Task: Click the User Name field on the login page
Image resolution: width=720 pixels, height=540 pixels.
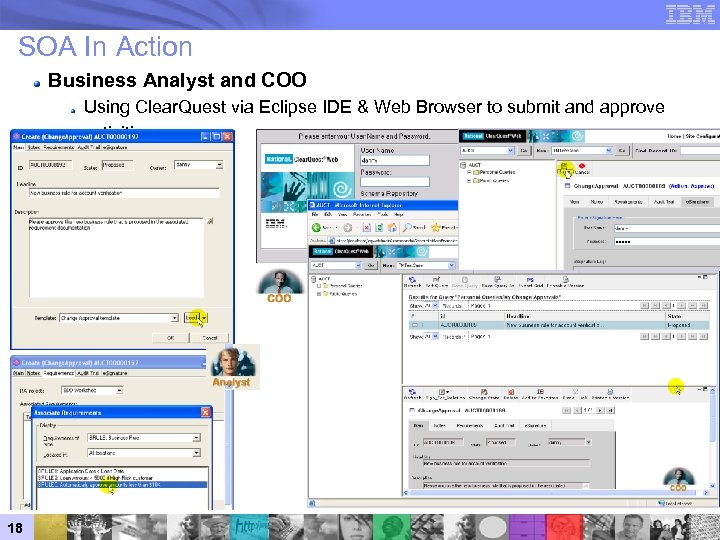Action: point(395,160)
